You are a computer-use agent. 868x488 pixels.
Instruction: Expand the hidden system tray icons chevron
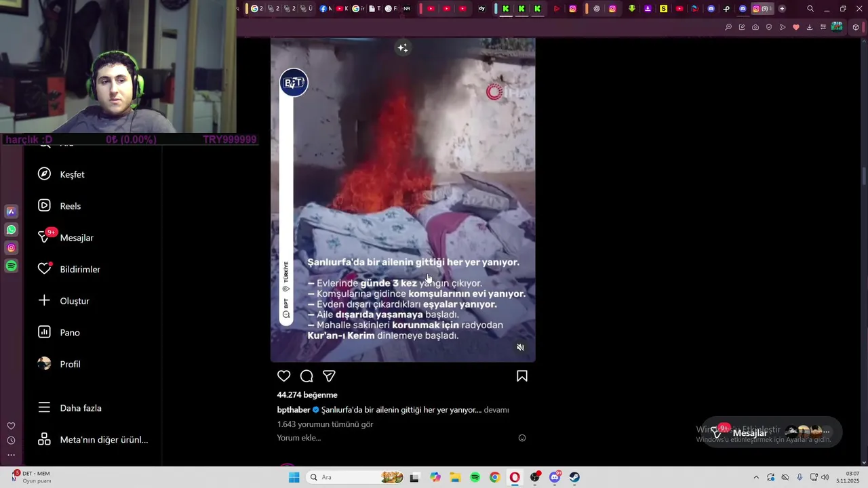point(756,477)
